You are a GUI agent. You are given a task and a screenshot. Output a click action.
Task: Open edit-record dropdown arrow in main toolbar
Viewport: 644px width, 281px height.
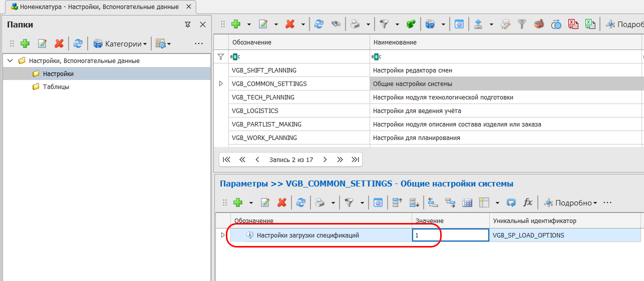276,24
